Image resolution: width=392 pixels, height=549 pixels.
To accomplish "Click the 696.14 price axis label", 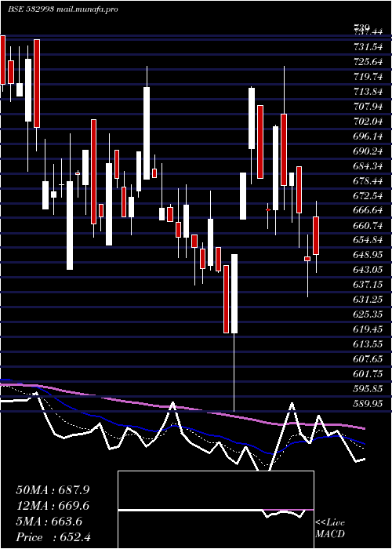I will [368, 136].
